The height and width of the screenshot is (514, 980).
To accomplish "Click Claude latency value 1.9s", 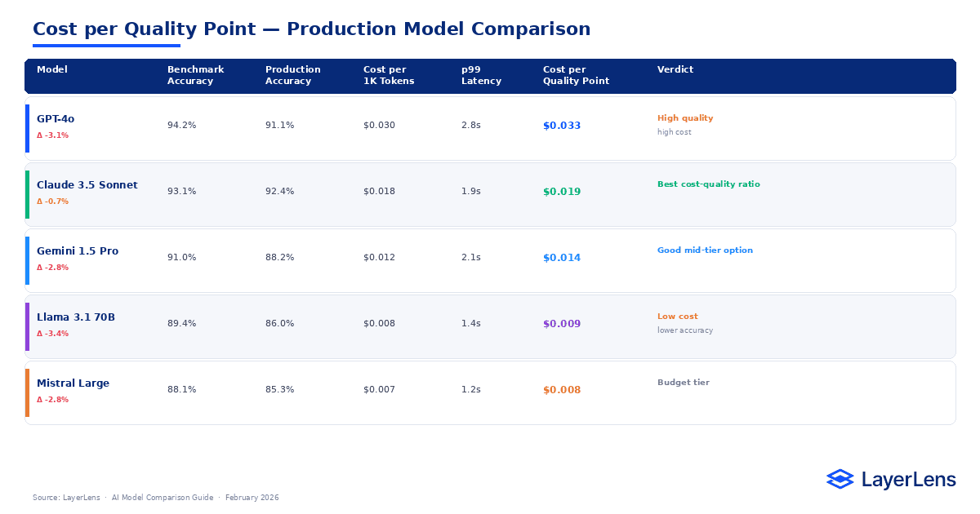I will [x=471, y=192].
